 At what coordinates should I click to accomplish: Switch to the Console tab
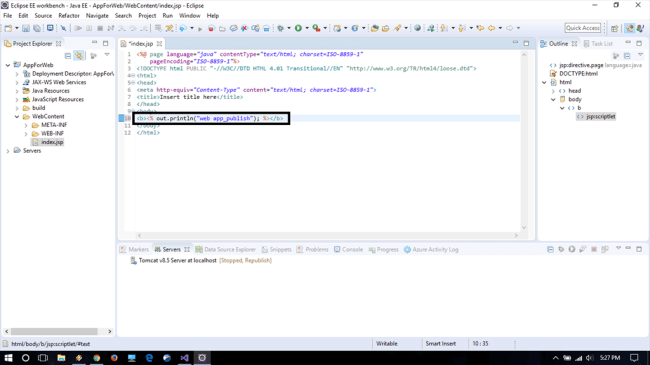(348, 249)
